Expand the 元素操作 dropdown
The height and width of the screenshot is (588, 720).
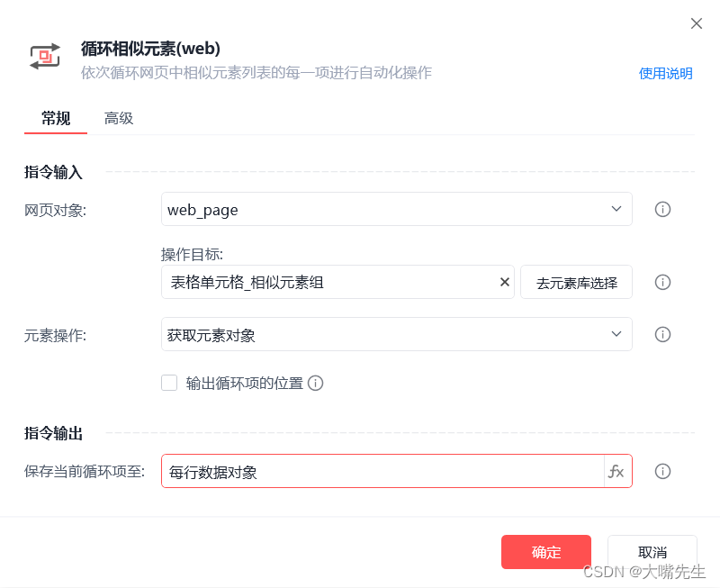coord(396,334)
